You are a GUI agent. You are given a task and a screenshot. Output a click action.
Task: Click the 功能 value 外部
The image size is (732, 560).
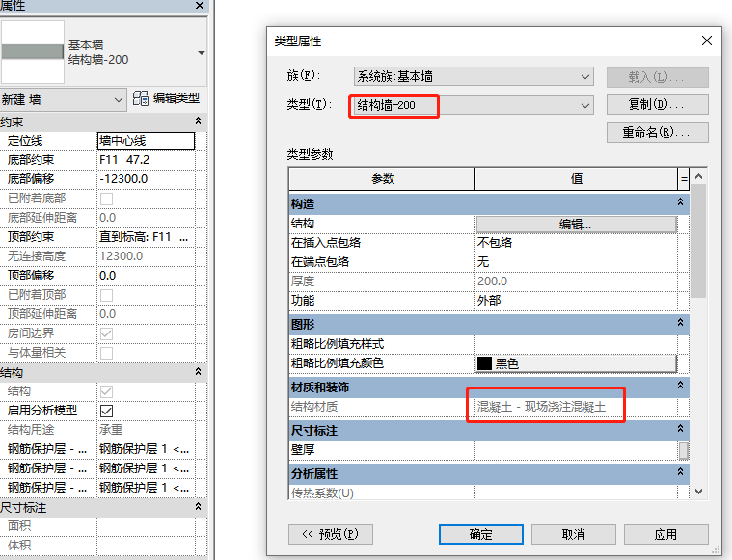click(576, 301)
